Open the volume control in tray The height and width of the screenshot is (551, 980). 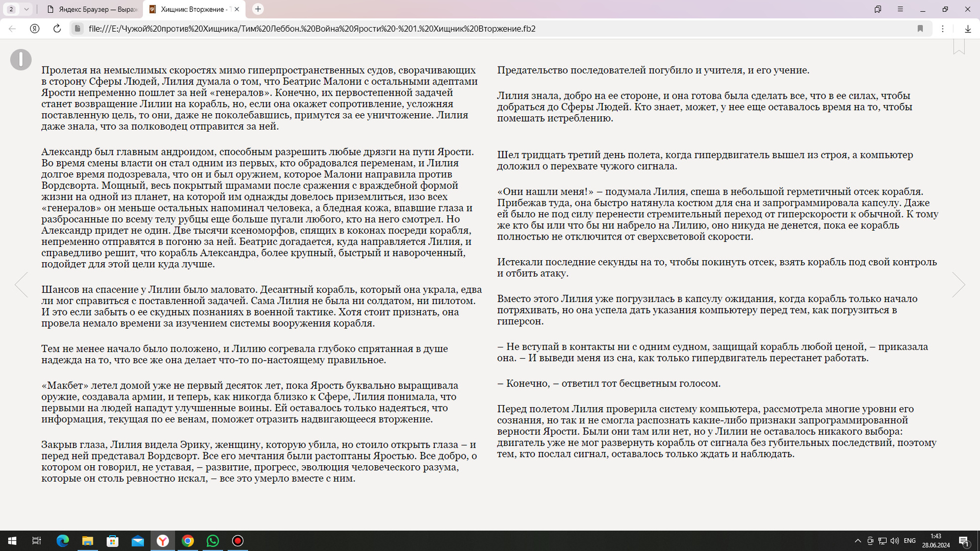tap(895, 541)
